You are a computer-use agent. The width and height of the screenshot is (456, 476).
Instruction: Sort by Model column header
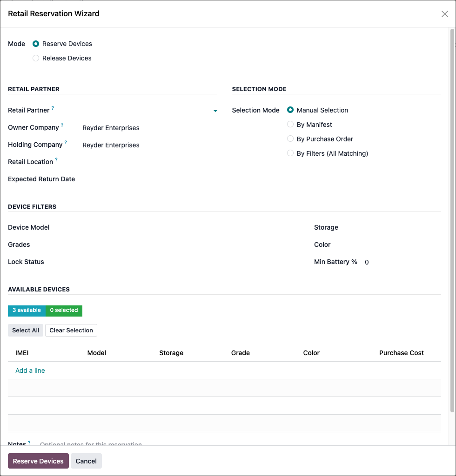(x=97, y=353)
